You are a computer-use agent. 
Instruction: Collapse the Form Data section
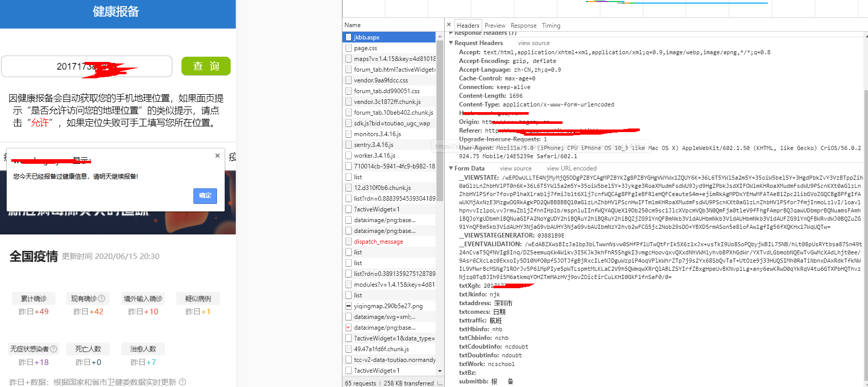(451, 168)
